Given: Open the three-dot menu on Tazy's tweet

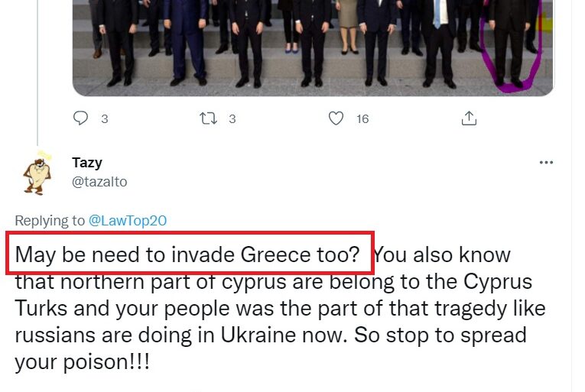Looking at the screenshot, I should click(546, 163).
